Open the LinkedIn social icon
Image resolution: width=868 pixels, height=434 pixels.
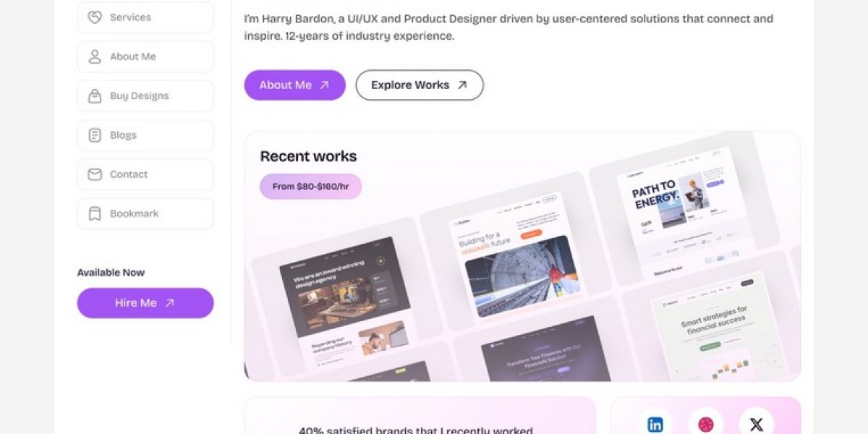click(x=655, y=425)
